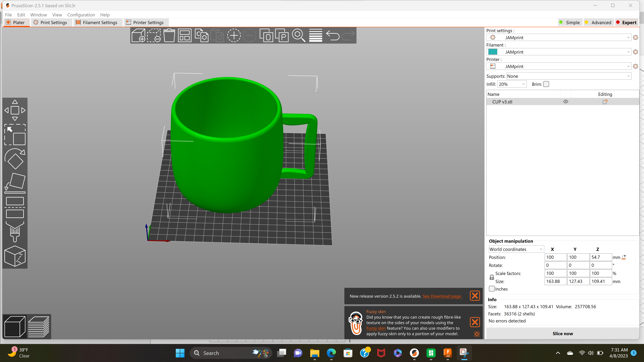Click the teal filament color swatch

[493, 52]
